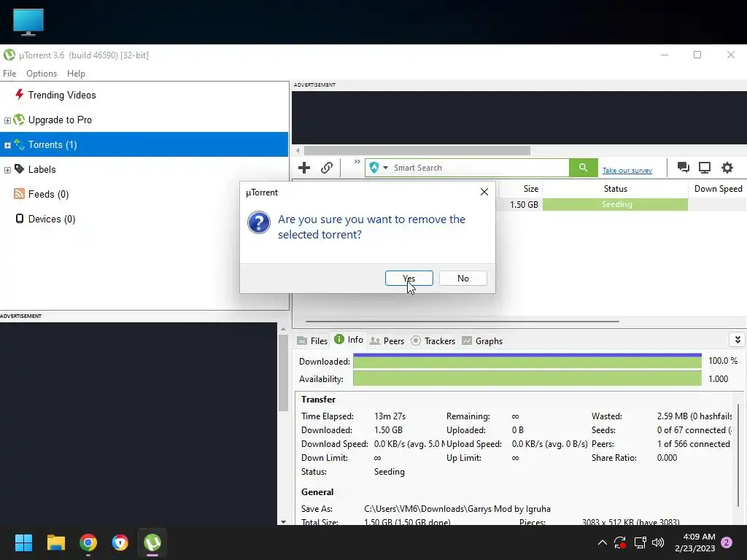
Task: Expand the Torrents tree node
Action: click(x=7, y=145)
